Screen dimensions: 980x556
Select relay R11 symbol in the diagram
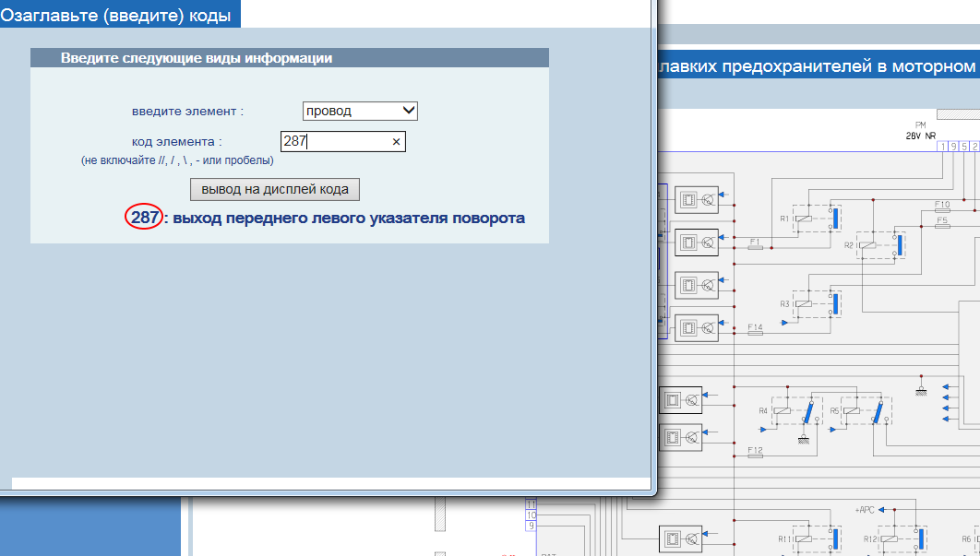[817, 538]
